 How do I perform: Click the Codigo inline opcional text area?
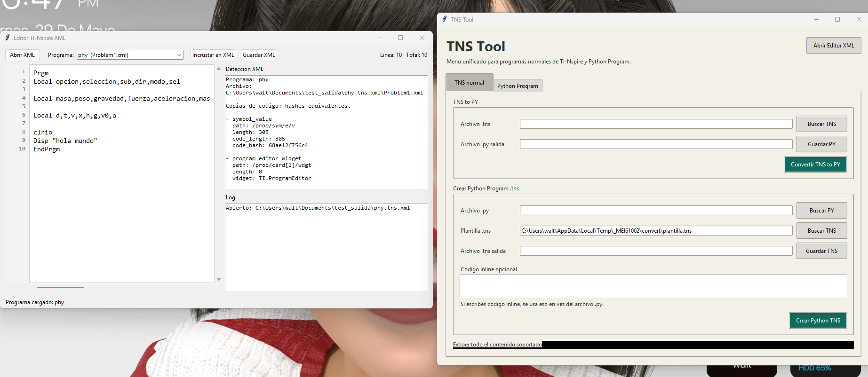point(653,286)
